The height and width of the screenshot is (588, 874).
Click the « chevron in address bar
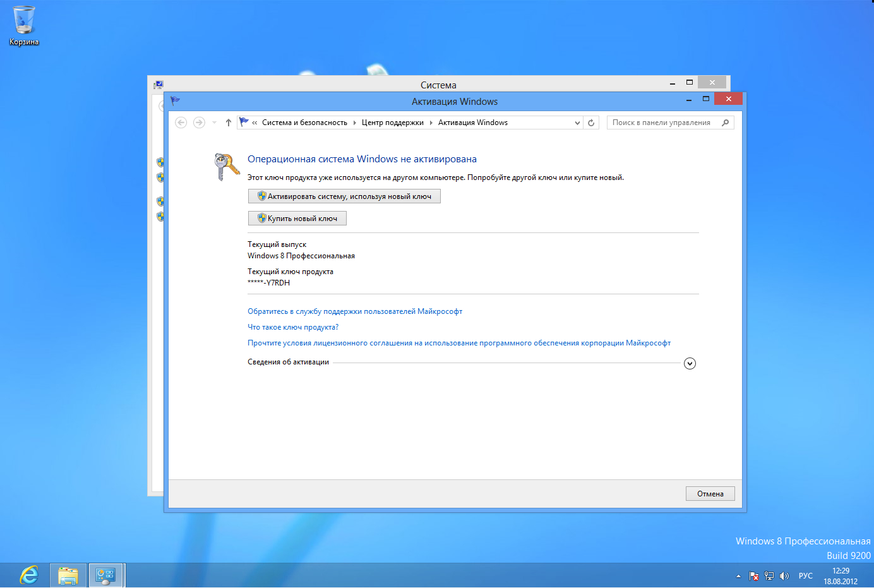tap(254, 123)
